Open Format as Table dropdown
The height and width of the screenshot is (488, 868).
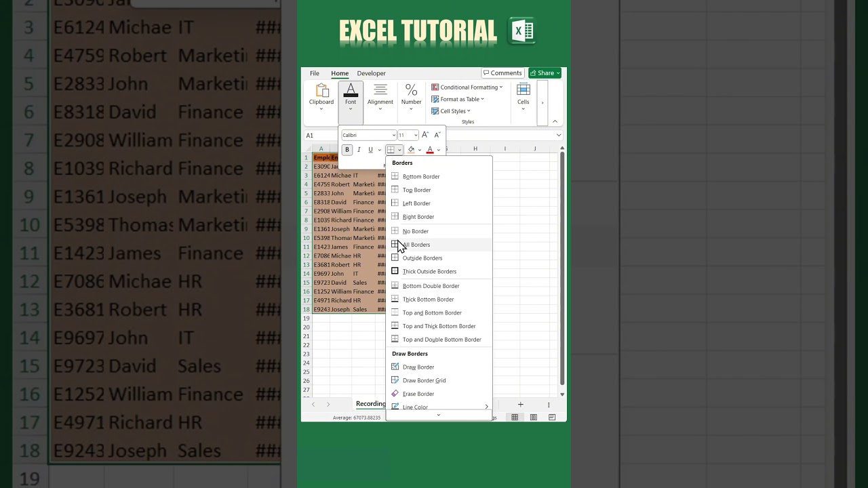tap(458, 99)
